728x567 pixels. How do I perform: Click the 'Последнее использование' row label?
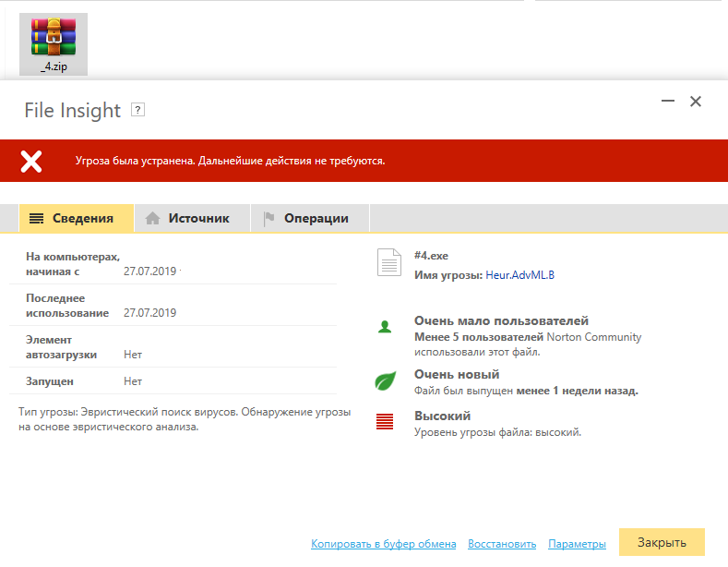(67, 306)
